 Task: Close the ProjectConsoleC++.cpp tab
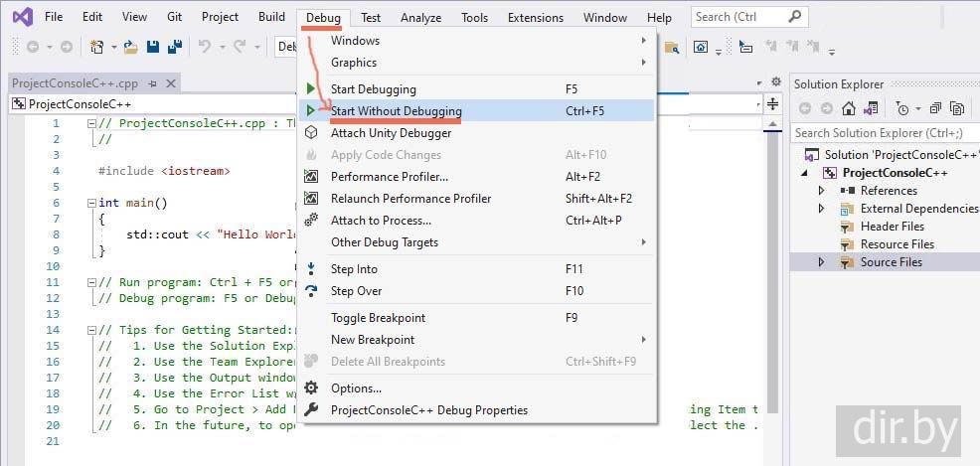click(171, 83)
